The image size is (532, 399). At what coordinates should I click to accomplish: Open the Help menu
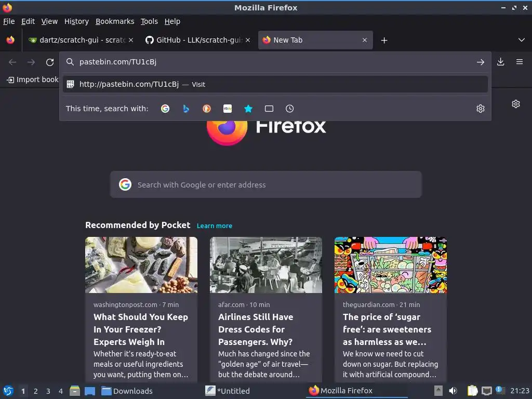click(x=172, y=21)
